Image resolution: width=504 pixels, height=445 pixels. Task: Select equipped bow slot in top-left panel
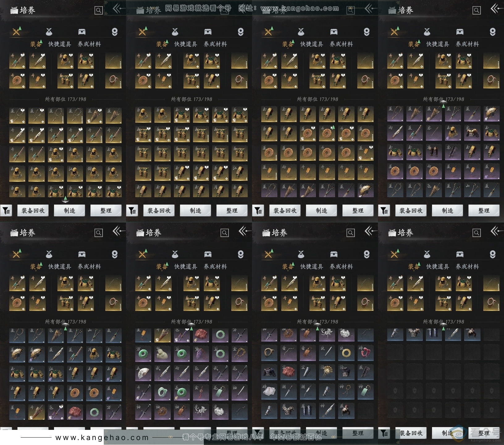(113, 61)
